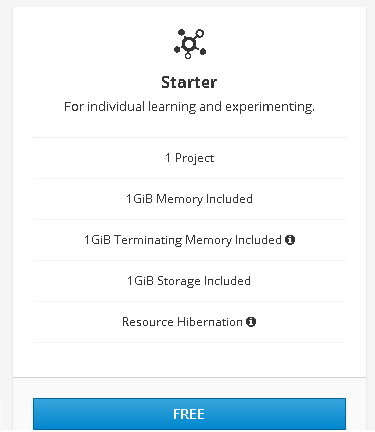375x432 pixels.
Task: Click the Starter plan molecule icon
Action: [x=190, y=44]
